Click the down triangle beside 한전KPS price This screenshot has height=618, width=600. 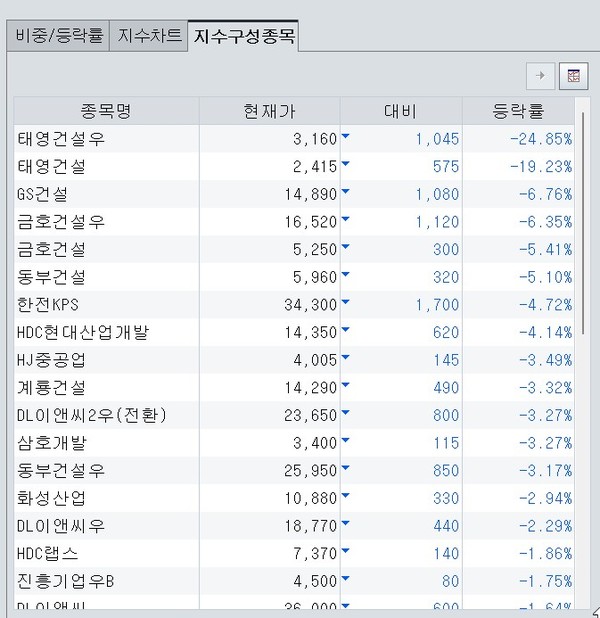coord(346,302)
